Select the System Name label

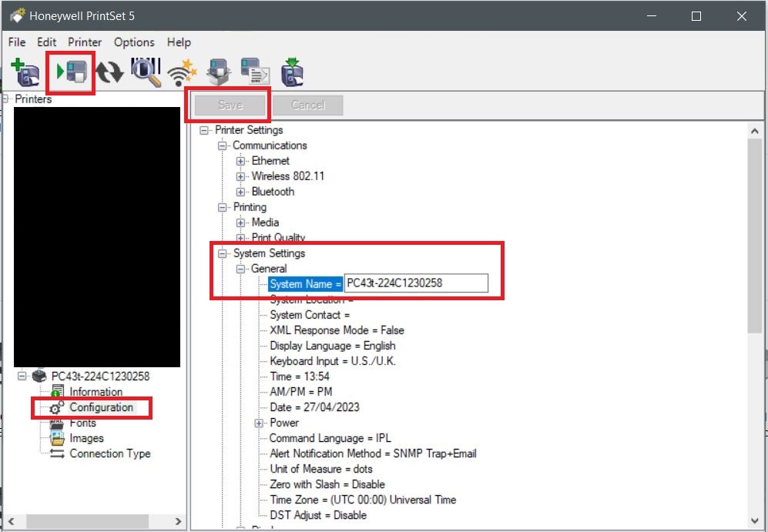(305, 284)
